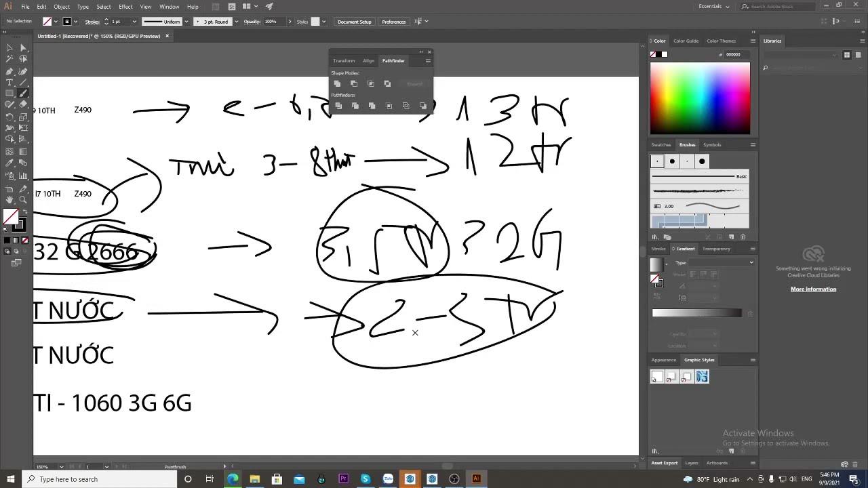Select the Scale tool
This screenshot has height=488, width=868.
23,117
